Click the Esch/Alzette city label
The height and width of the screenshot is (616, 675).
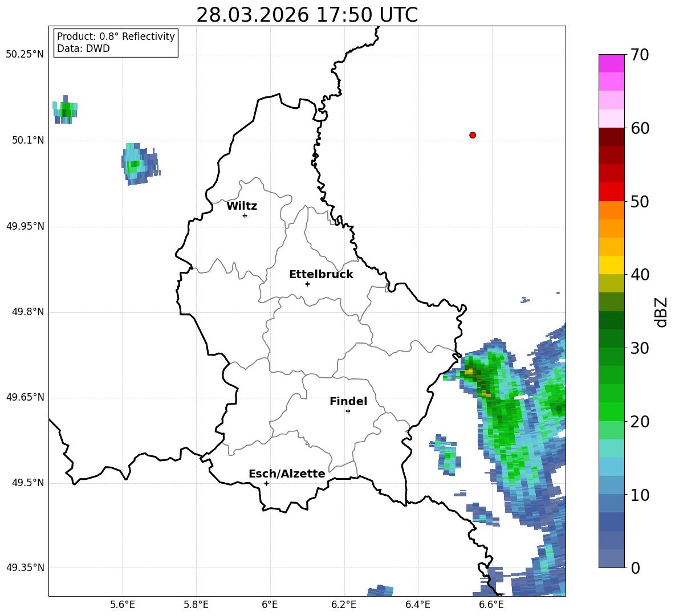[287, 474]
